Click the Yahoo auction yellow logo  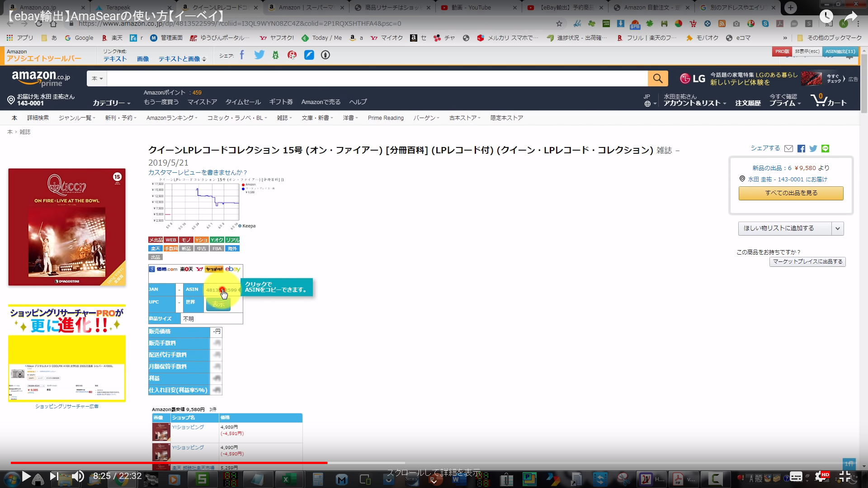click(214, 269)
